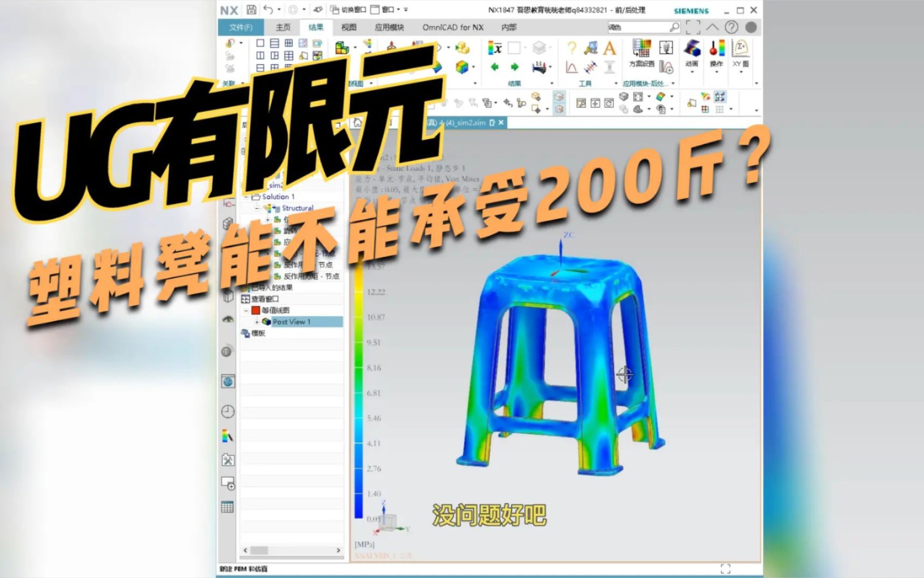Image resolution: width=924 pixels, height=578 pixels.
Task: Click navigator horizontal scrollbar right arrow
Action: pos(338,550)
